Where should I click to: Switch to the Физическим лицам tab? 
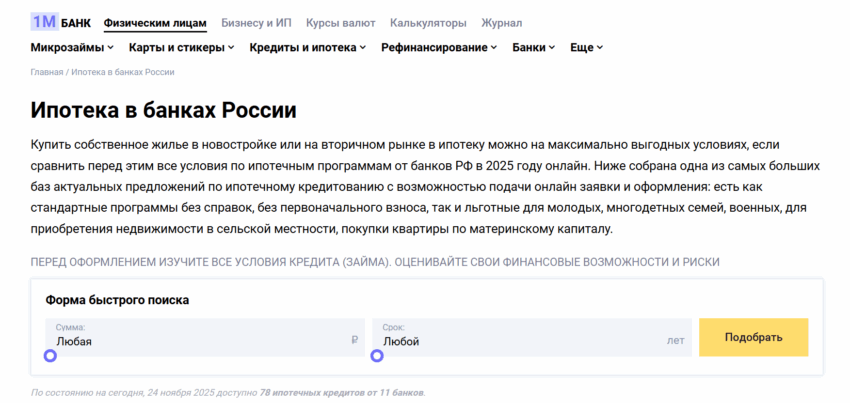155,23
